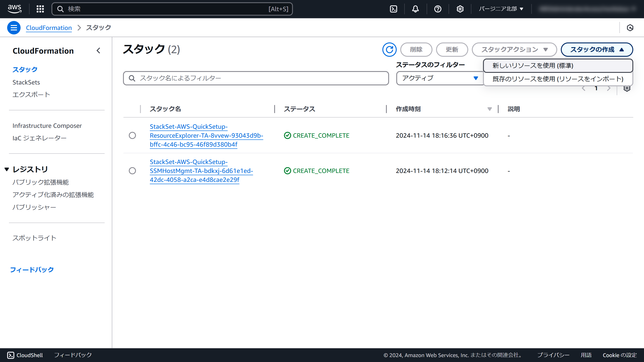Open the StackSet-AWS-QuickSetup-SSMHostMgmt stack link

pyautogui.click(x=201, y=171)
